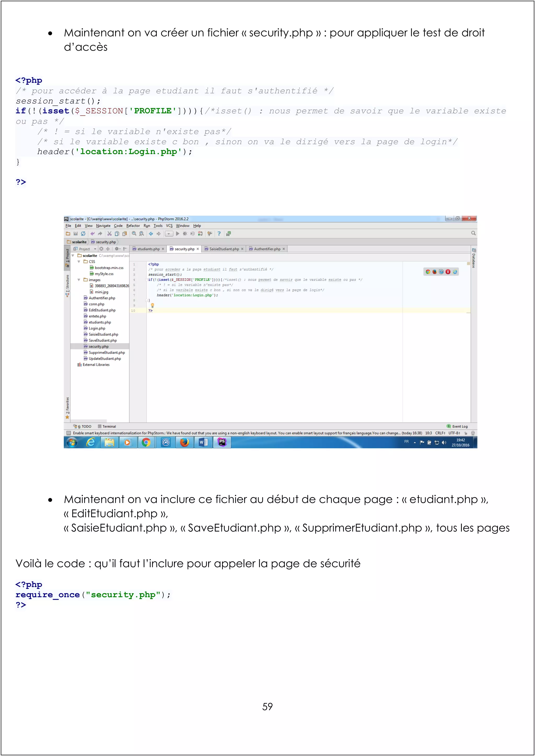Click the intention light bulb in editor
Image resolution: width=535 pixels, height=756 pixels.
click(153, 305)
